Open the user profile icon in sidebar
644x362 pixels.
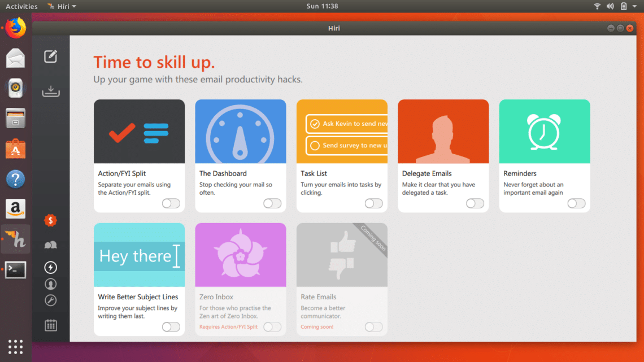coord(51,284)
